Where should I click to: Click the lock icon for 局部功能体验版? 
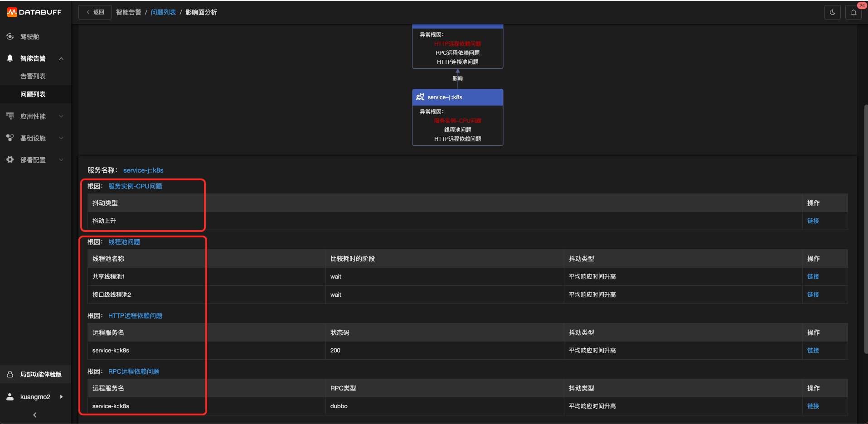coord(10,374)
